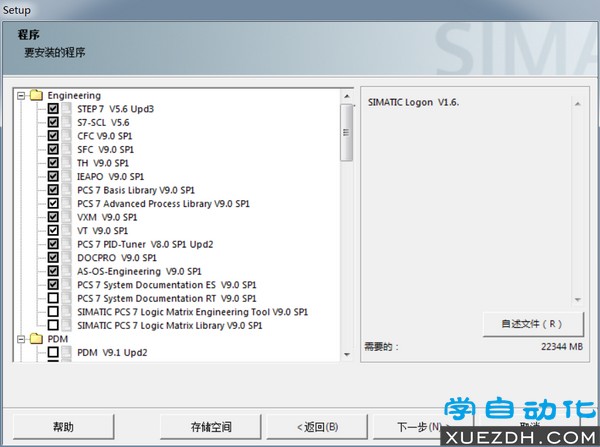Click the program list scrollbar up arrow
This screenshot has height=447, width=600.
click(347, 96)
